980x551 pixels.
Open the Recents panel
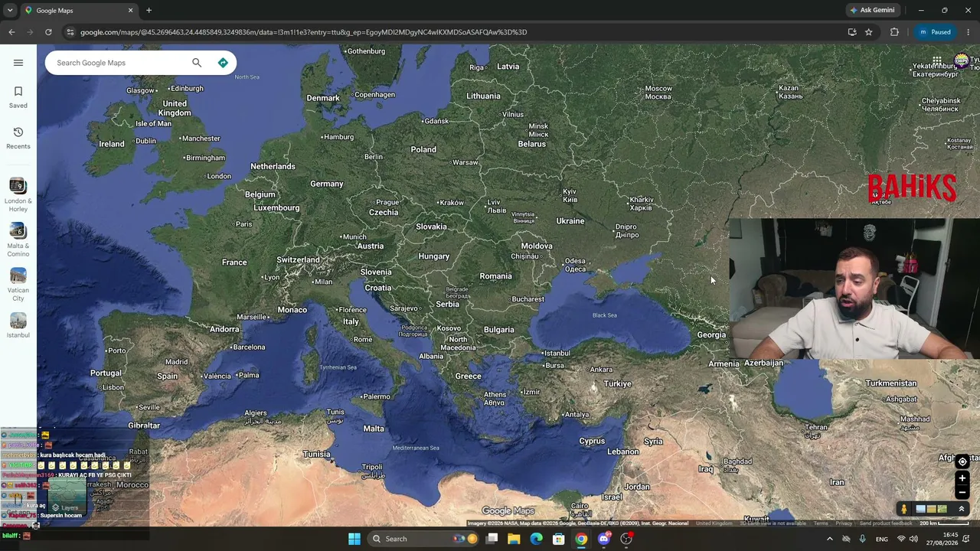(18, 139)
